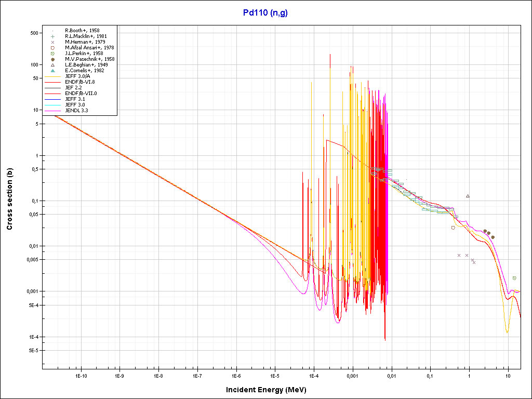Click the ENDF/B-VII.0 legend label
The width and height of the screenshot is (532, 399).
pos(81,93)
